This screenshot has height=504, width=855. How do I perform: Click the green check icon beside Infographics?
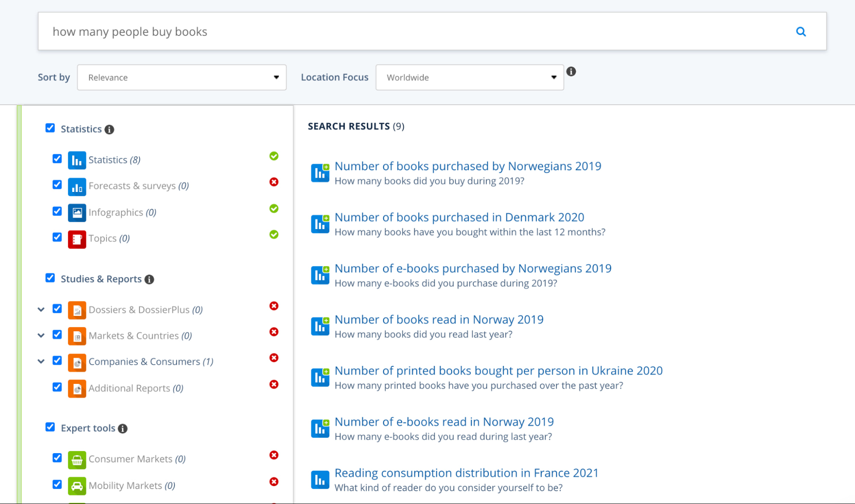(274, 209)
